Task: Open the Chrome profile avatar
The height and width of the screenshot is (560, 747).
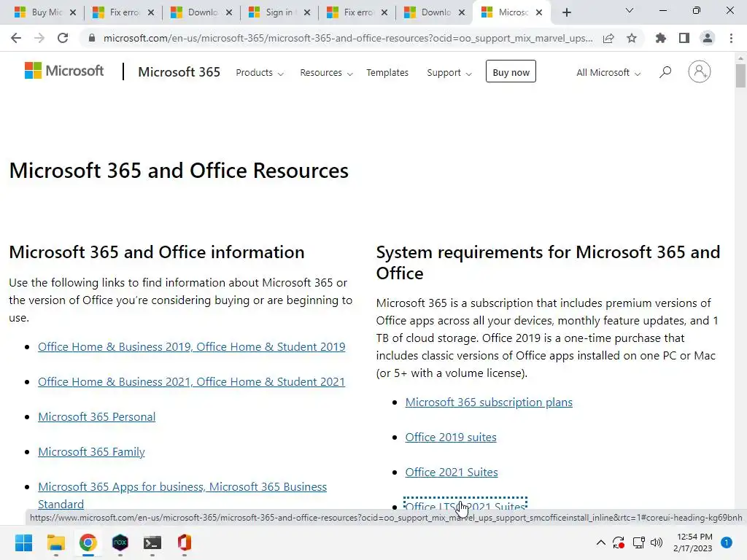Action: pyautogui.click(x=708, y=38)
